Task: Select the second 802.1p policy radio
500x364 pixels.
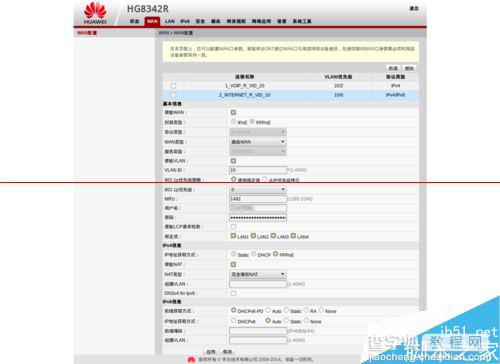Action: [x=265, y=179]
